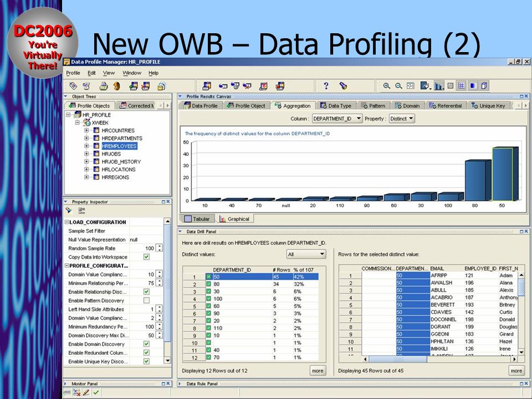Click the list view toolbar icon
The height and width of the screenshot is (399, 532).
click(x=450, y=86)
